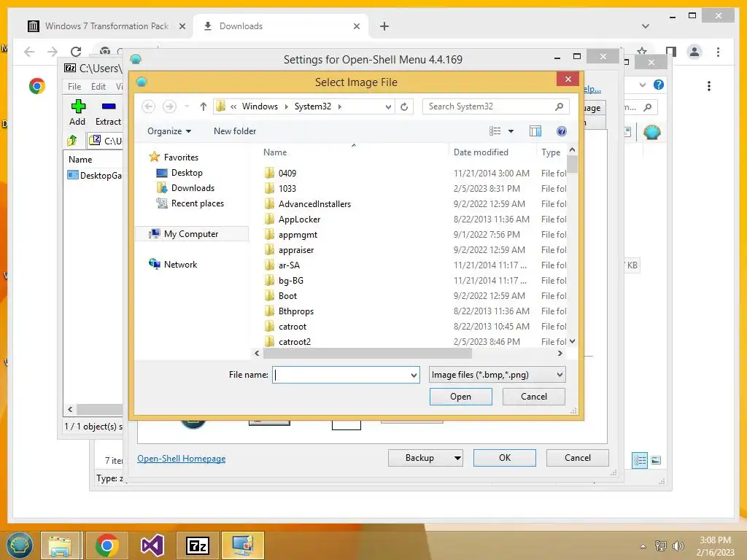Show hidden tray icons arrow
The image size is (747, 560).
pyautogui.click(x=643, y=546)
